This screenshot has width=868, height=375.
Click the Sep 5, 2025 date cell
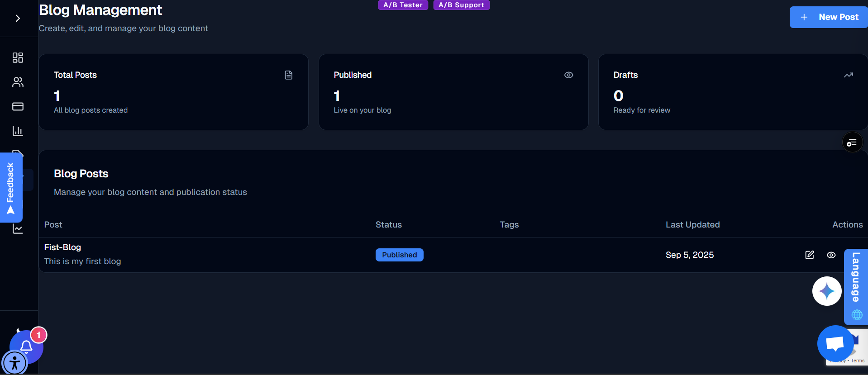tap(690, 255)
